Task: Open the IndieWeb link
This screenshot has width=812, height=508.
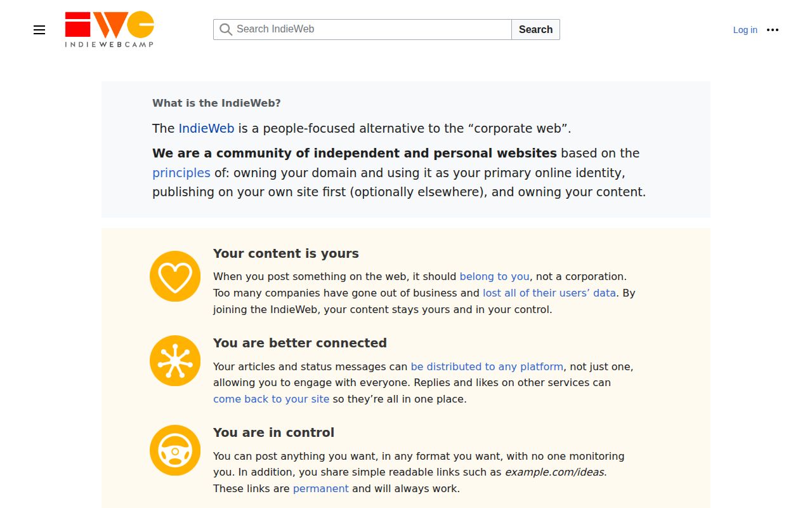Action: pyautogui.click(x=206, y=128)
